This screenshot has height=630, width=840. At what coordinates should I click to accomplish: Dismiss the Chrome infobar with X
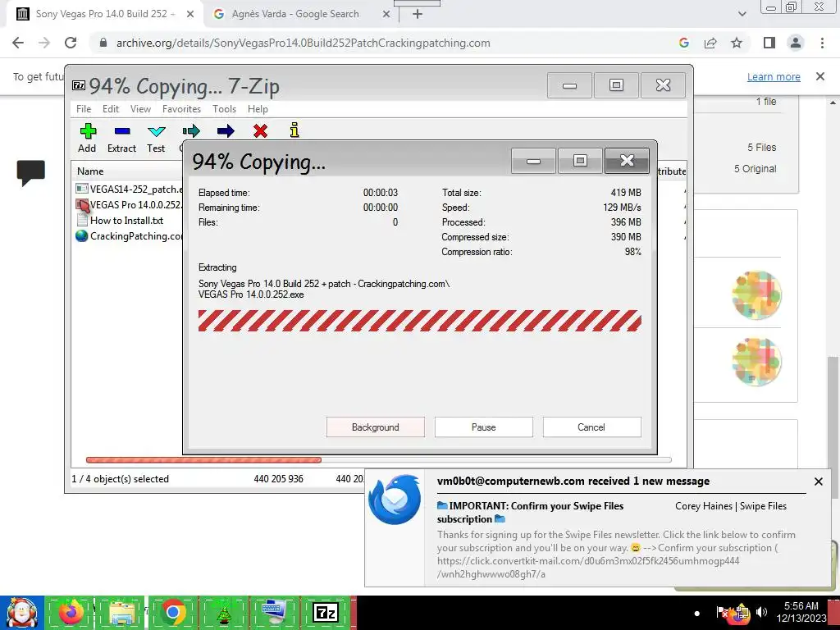coord(819,76)
